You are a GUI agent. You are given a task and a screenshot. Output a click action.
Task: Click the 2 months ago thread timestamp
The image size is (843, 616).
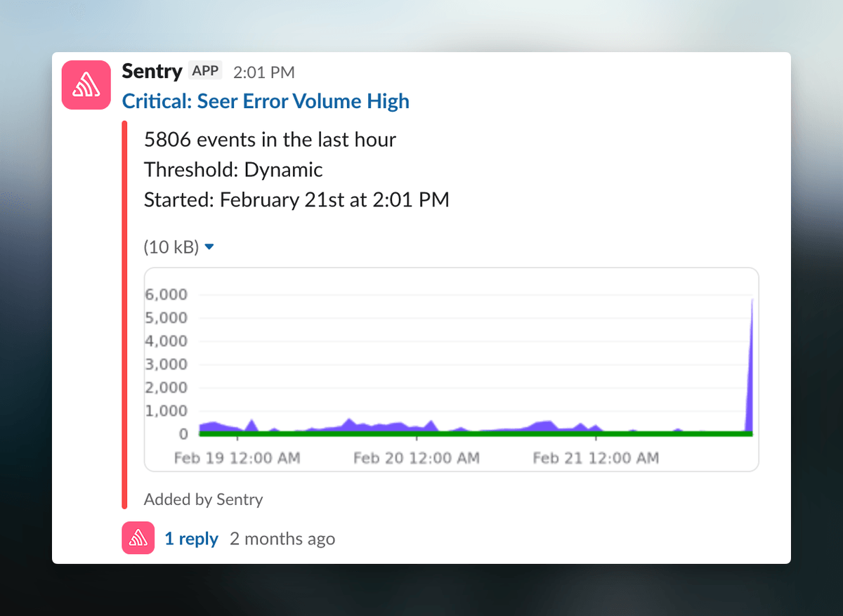tap(282, 537)
